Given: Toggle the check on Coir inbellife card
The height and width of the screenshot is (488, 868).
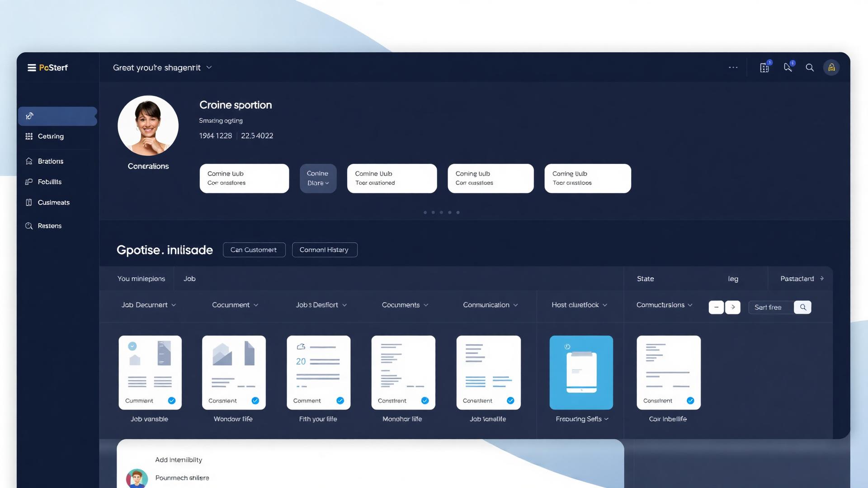Looking at the screenshot, I should tap(690, 401).
